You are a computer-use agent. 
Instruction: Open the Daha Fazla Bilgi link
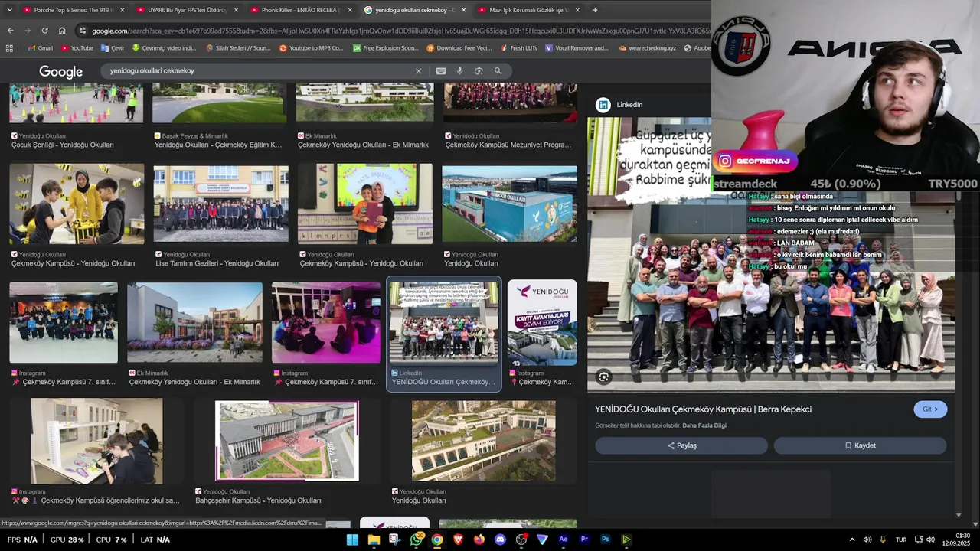click(x=704, y=425)
